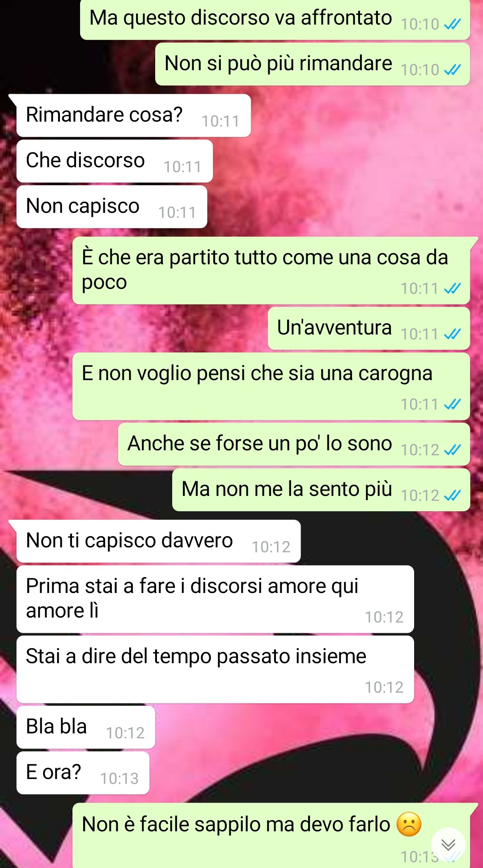Tap blue double ticks beside "Un'avventura"
483x868 pixels.
(452, 334)
